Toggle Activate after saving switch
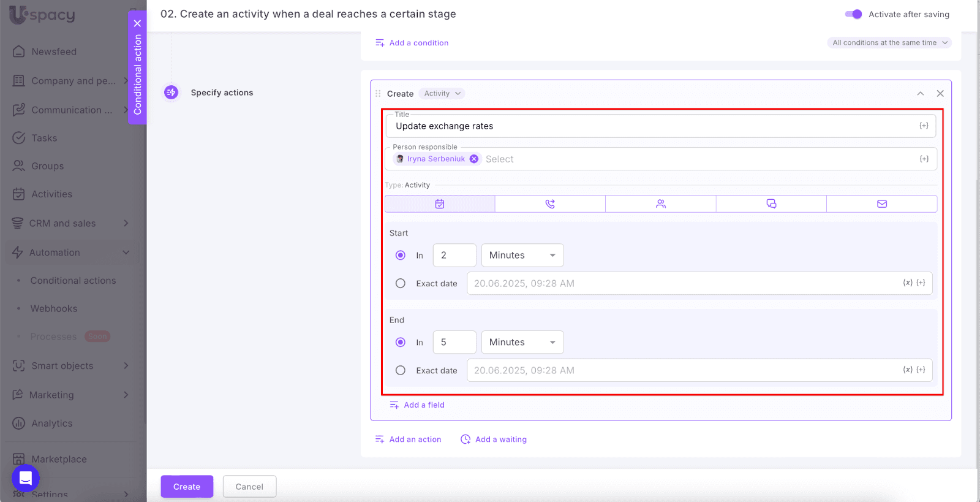This screenshot has width=980, height=502. [853, 14]
